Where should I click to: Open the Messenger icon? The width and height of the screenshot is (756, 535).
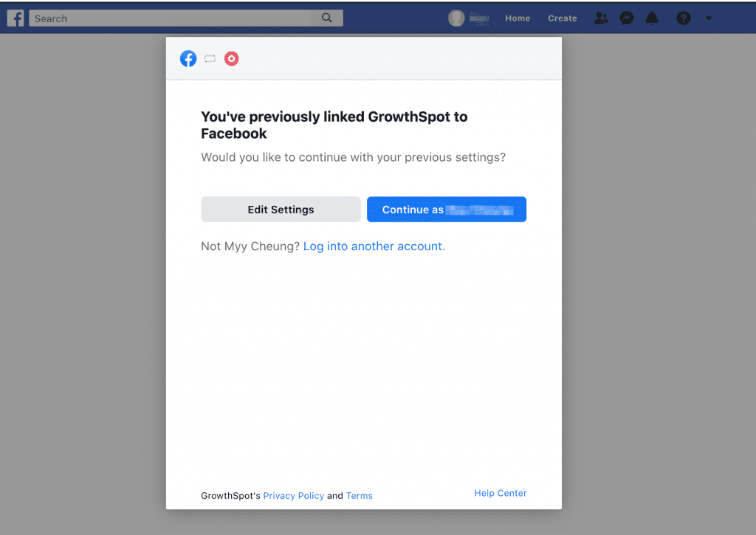tap(626, 18)
